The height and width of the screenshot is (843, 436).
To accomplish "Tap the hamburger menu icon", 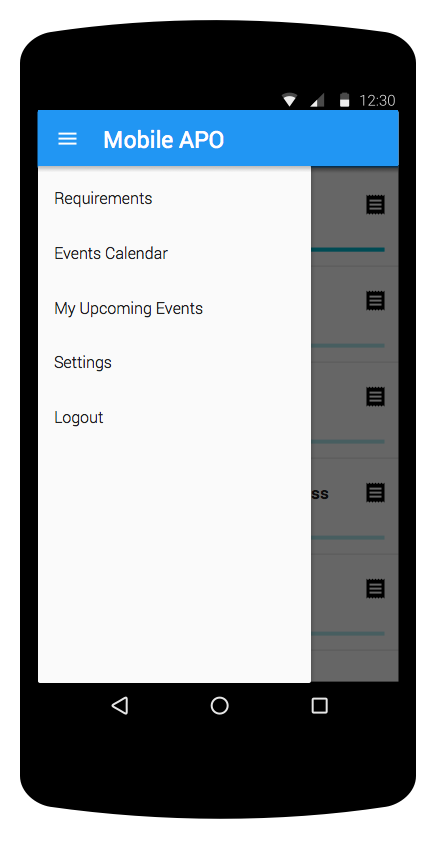I will point(67,139).
